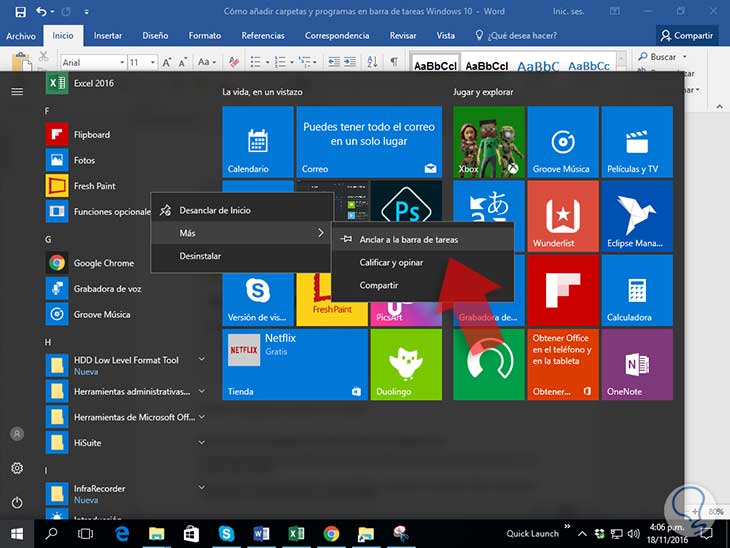Image resolution: width=730 pixels, height=548 pixels.
Task: Open the Skype Versión de vista tile
Action: pos(258,298)
